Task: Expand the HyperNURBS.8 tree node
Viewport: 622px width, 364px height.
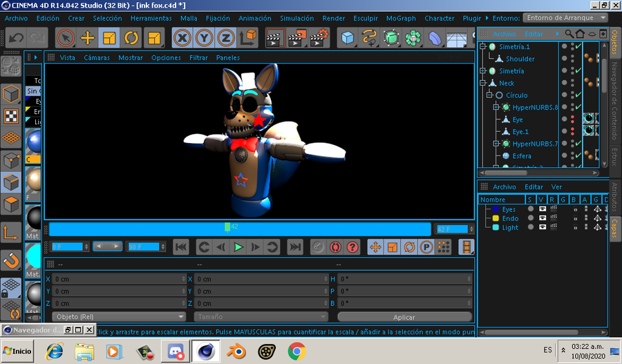Action: tap(496, 107)
